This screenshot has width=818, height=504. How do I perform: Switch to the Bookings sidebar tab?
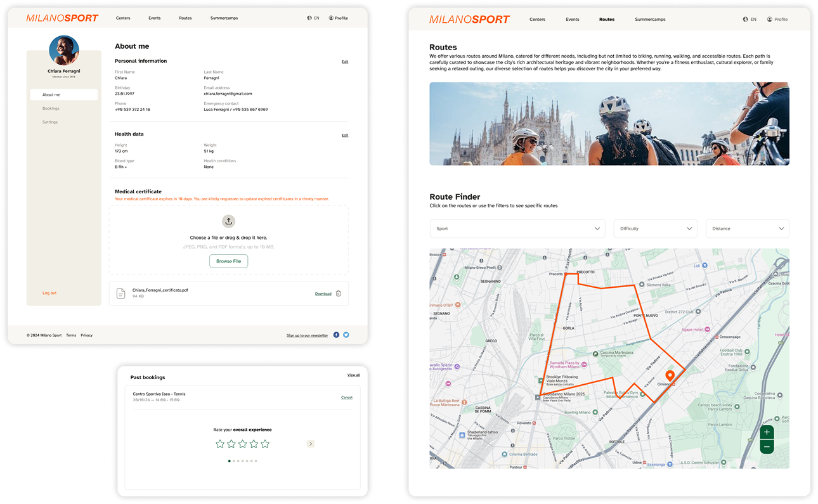[x=49, y=108]
